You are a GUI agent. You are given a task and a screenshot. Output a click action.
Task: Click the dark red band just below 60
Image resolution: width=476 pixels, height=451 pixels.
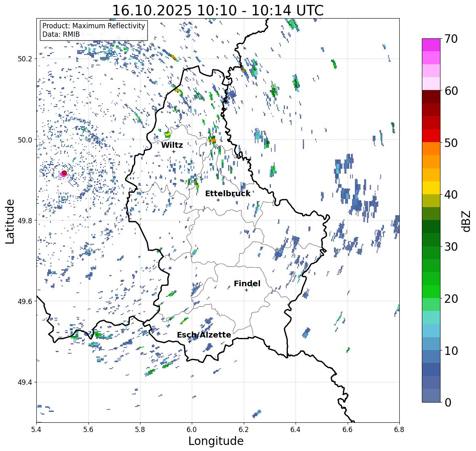click(x=431, y=97)
